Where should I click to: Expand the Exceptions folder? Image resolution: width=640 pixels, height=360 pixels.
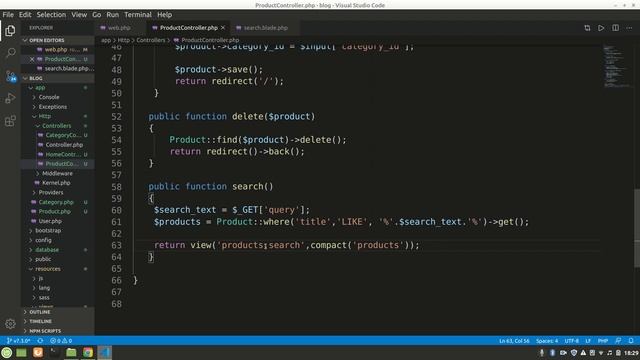(53, 107)
